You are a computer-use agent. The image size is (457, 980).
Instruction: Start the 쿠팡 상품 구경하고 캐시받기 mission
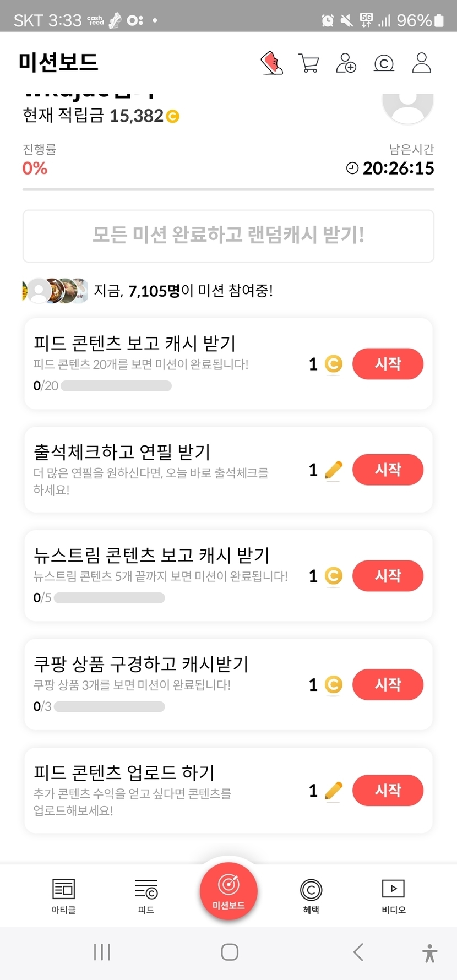click(388, 684)
